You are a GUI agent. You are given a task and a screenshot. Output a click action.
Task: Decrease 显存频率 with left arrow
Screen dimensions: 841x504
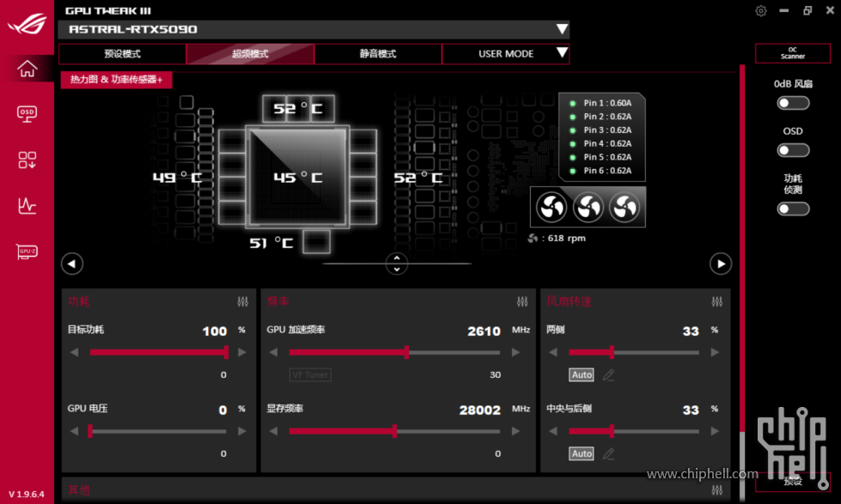(x=273, y=431)
